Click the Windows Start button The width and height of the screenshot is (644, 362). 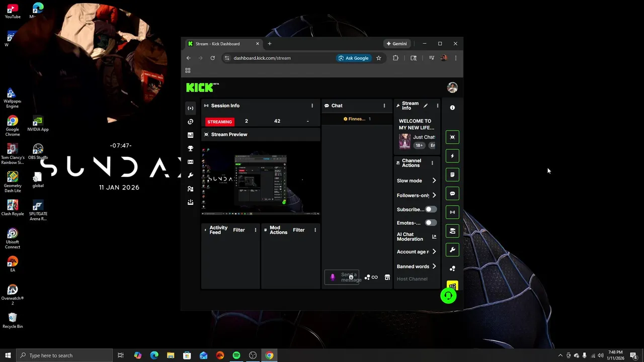click(8, 355)
